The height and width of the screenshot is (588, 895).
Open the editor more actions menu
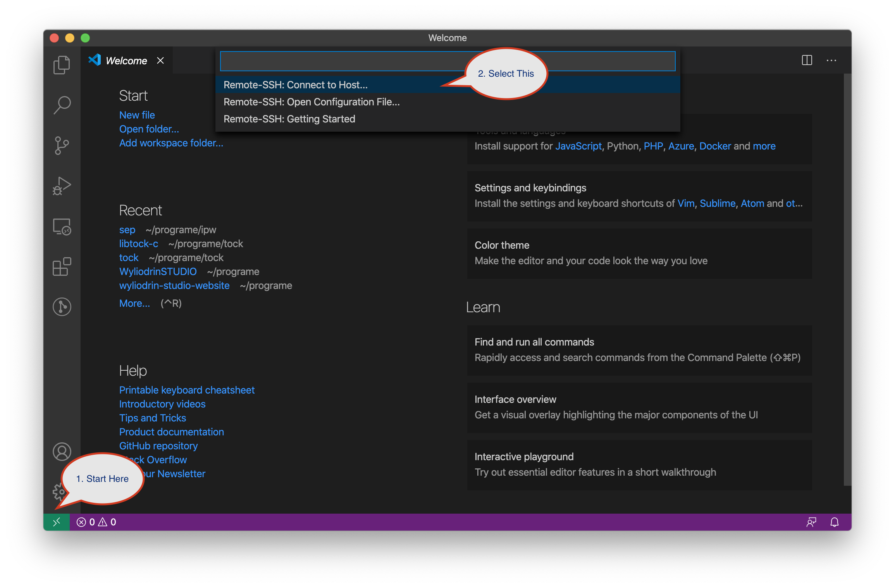tap(831, 60)
